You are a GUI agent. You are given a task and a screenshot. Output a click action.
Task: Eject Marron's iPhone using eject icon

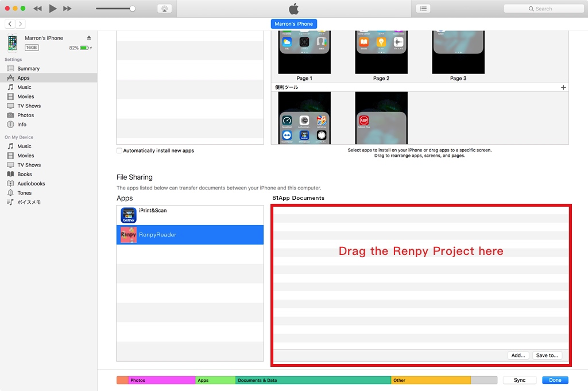click(89, 38)
